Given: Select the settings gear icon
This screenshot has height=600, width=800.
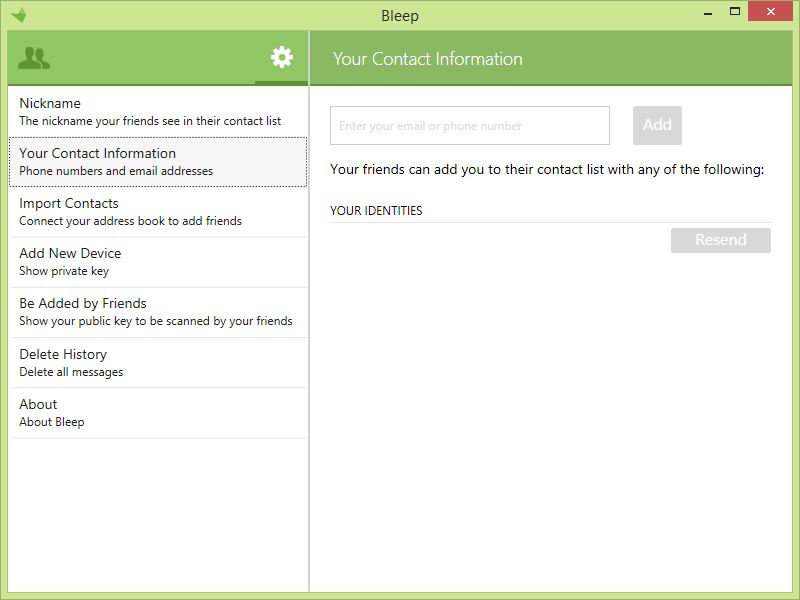Looking at the screenshot, I should point(282,57).
